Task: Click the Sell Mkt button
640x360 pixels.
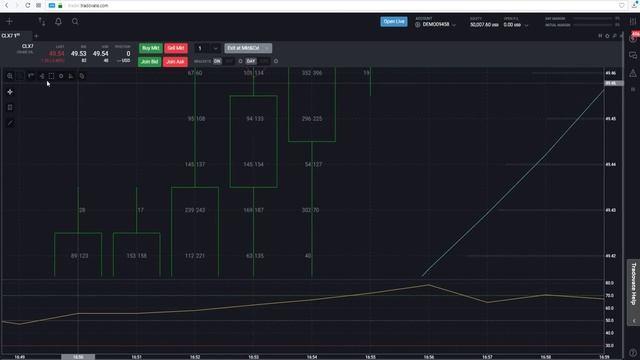Action: point(176,48)
